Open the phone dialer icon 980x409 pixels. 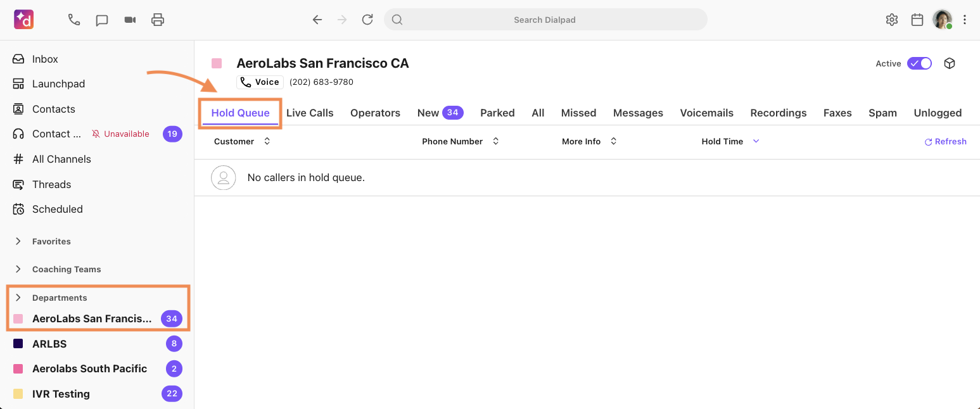tap(74, 20)
